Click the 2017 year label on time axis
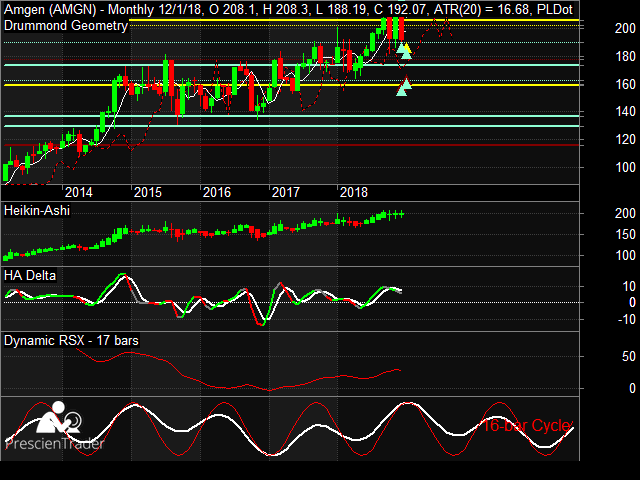This screenshot has height=480, width=640. point(286,192)
